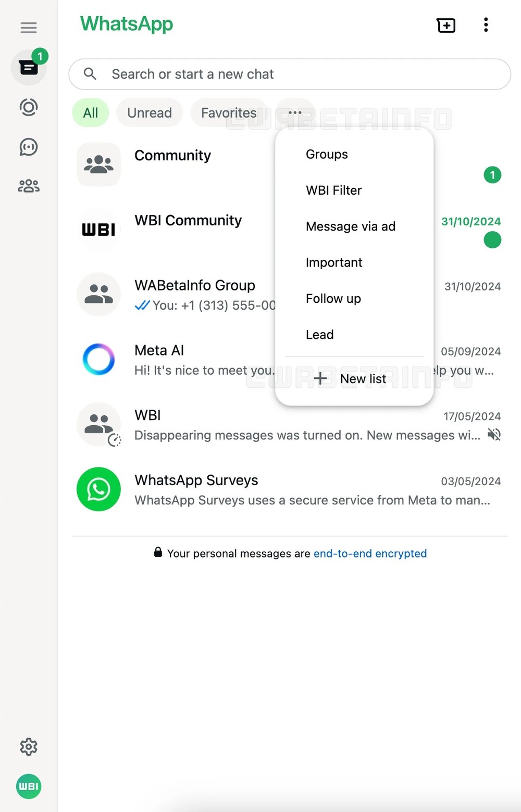Open the Chats sidebar icon with badge

click(29, 67)
